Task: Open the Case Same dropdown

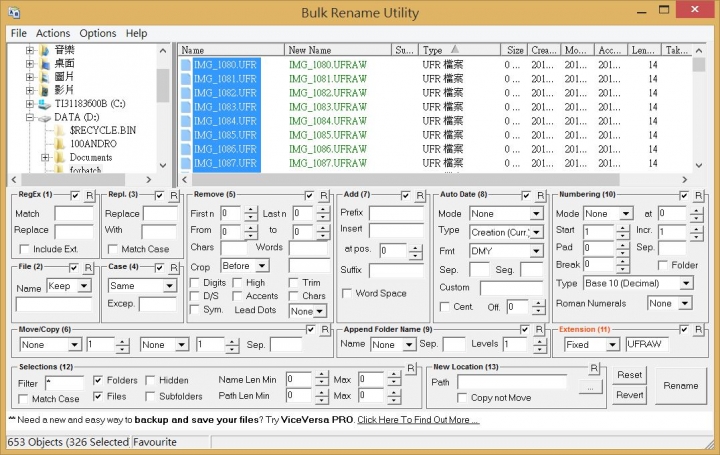Action: (169, 286)
